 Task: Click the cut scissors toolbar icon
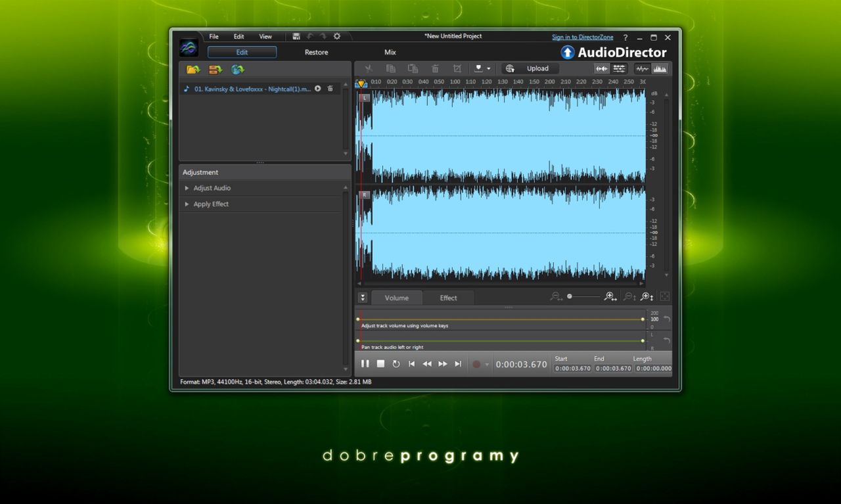[369, 68]
